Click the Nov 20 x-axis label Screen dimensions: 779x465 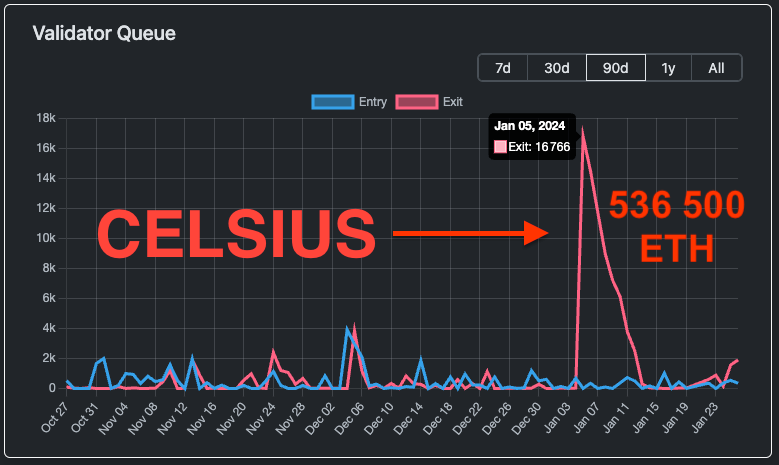pyautogui.click(x=231, y=418)
